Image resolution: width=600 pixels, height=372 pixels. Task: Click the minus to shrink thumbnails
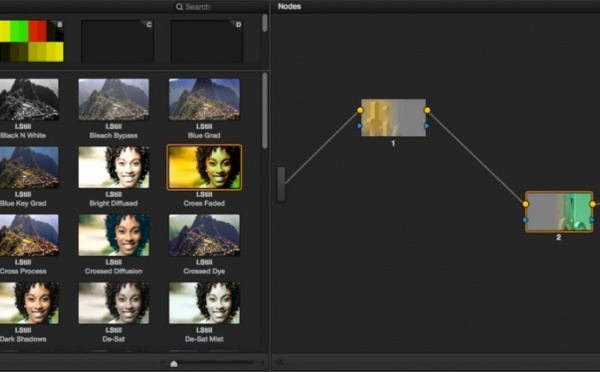pyautogui.click(x=163, y=362)
